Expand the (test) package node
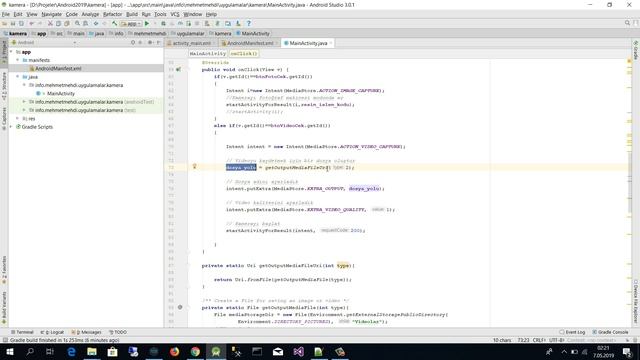Image resolution: width=640 pixels, height=360 pixels. pyautogui.click(x=24, y=110)
